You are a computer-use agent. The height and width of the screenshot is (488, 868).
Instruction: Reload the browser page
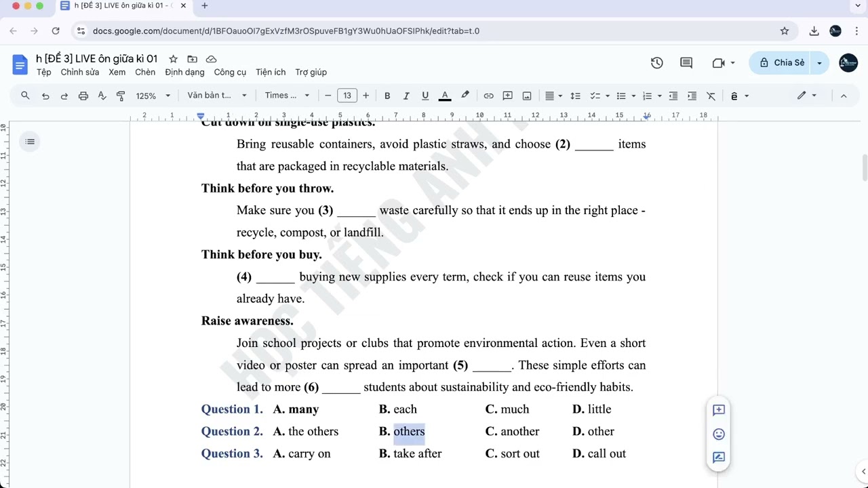(x=56, y=30)
